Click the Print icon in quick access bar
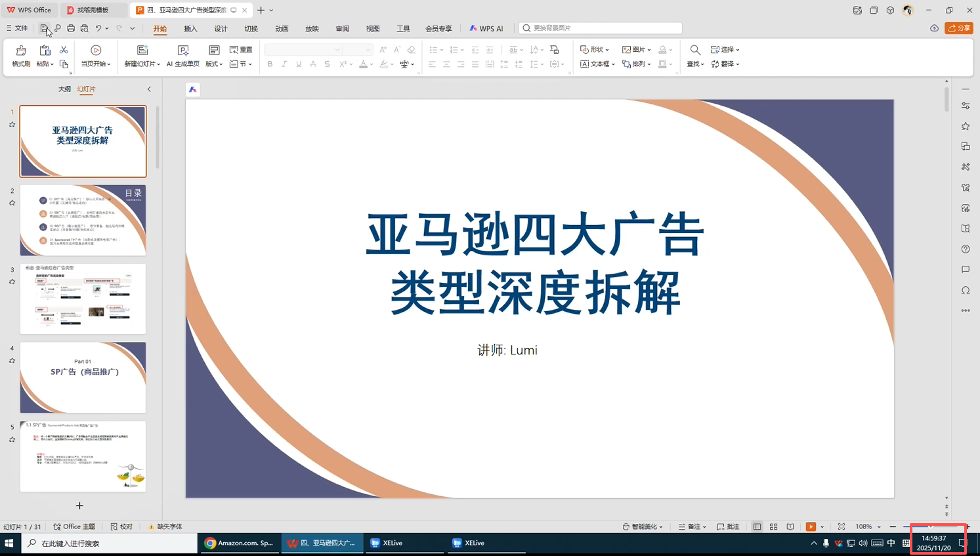The width and height of the screenshot is (980, 556). point(71,28)
